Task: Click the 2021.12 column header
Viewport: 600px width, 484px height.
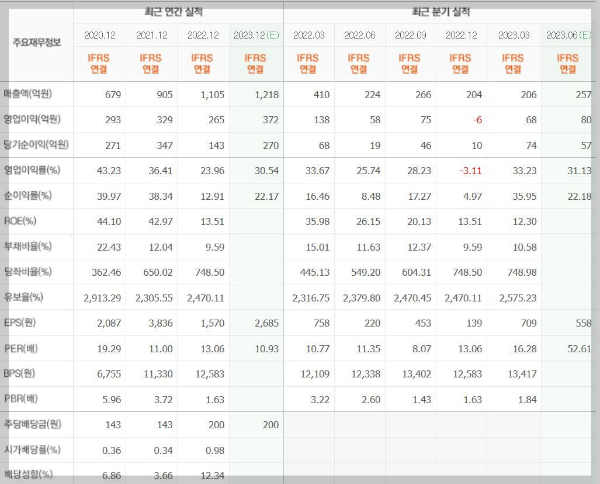Action: [x=152, y=35]
